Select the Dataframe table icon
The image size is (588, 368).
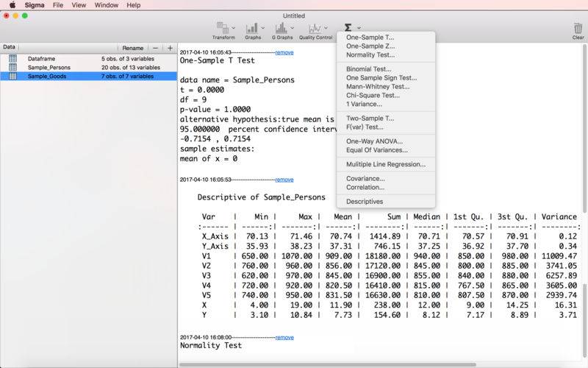point(12,59)
